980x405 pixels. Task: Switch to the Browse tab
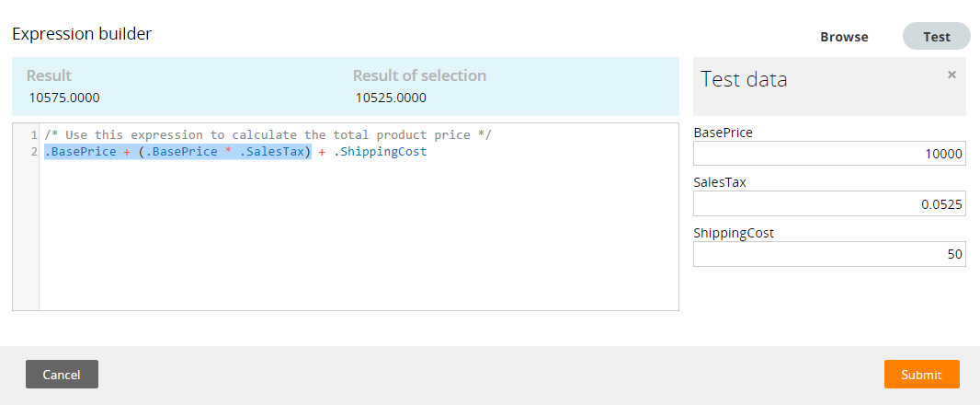(844, 37)
